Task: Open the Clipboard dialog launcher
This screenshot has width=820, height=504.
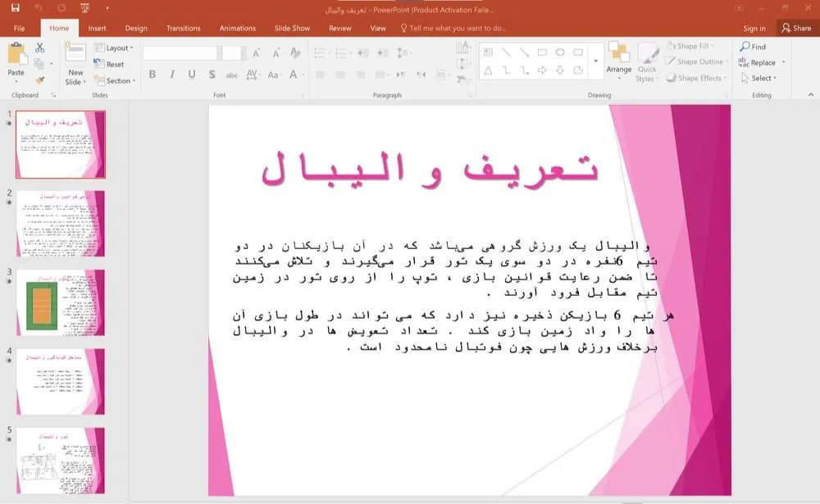Action: point(53,95)
